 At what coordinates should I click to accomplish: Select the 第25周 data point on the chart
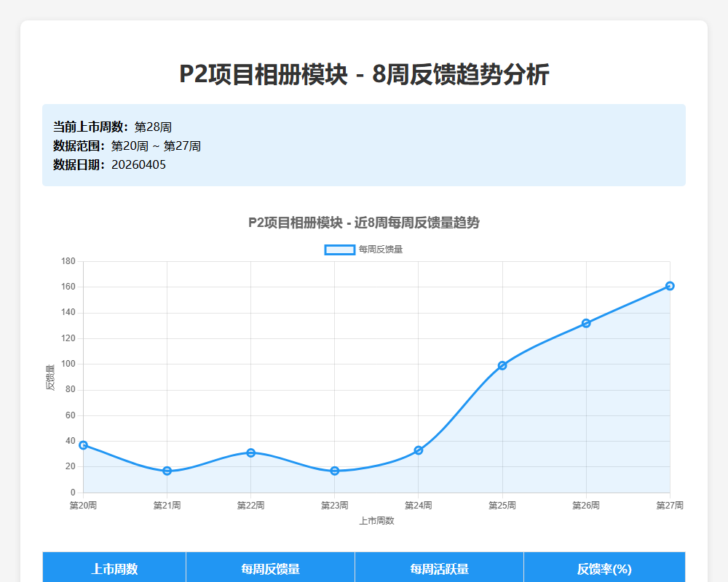(x=502, y=366)
